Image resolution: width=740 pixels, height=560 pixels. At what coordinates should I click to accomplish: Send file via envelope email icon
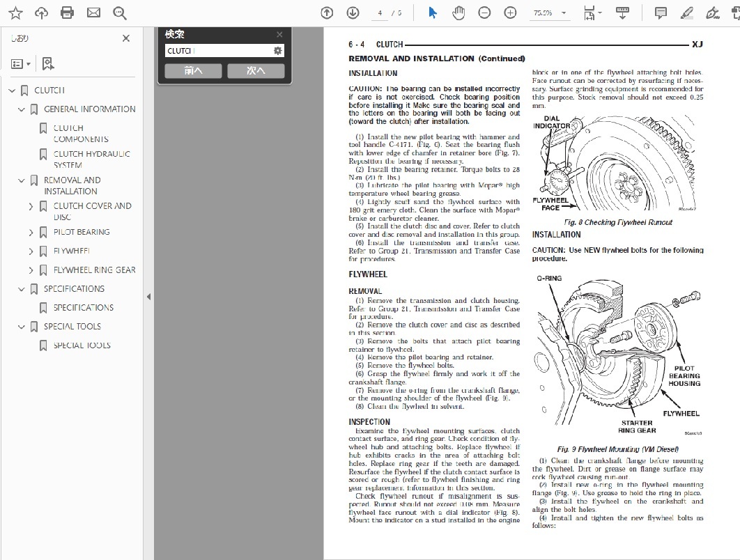(93, 13)
